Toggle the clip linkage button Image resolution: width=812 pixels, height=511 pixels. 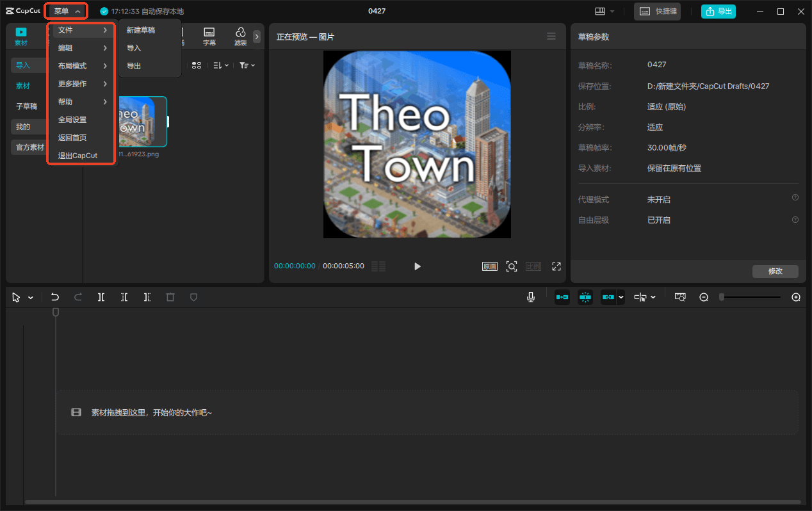click(x=608, y=297)
